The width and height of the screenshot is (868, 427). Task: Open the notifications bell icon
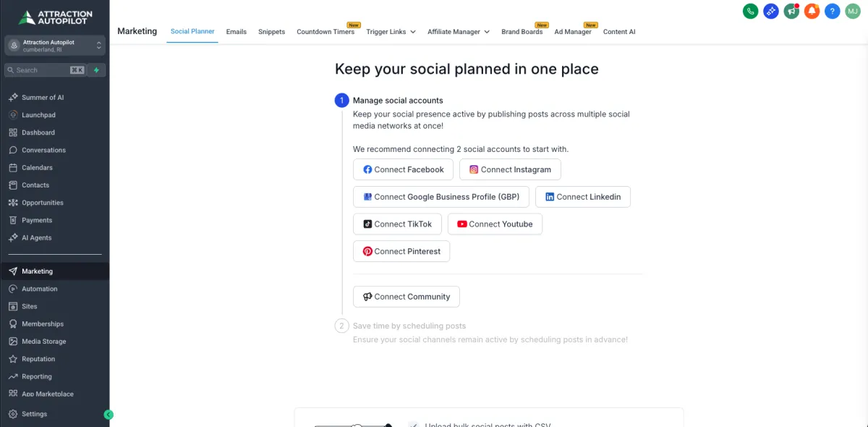[812, 11]
